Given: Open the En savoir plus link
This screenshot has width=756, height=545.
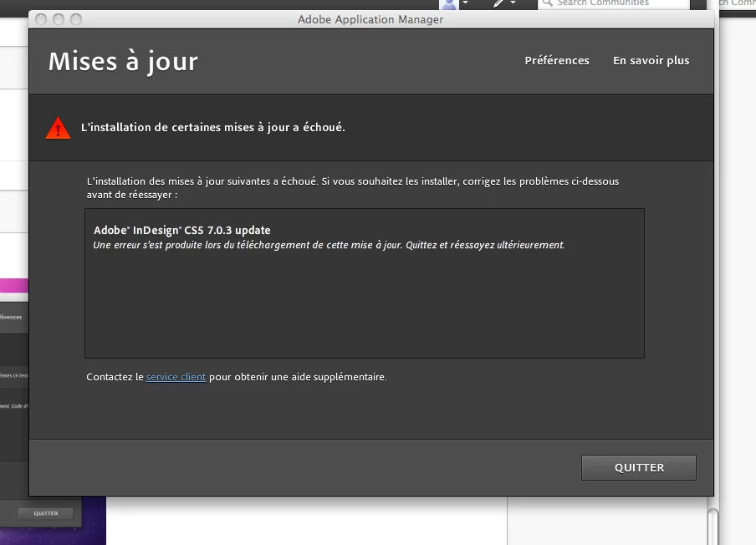Looking at the screenshot, I should (651, 61).
